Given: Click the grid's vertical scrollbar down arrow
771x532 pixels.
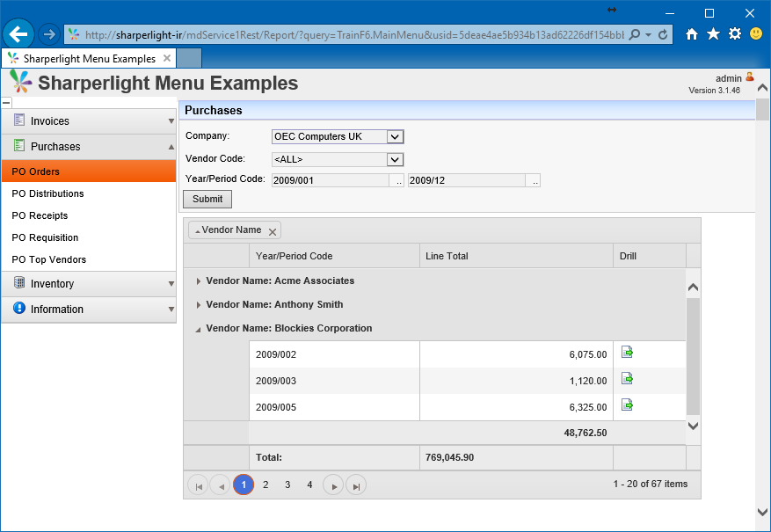Looking at the screenshot, I should [x=693, y=426].
